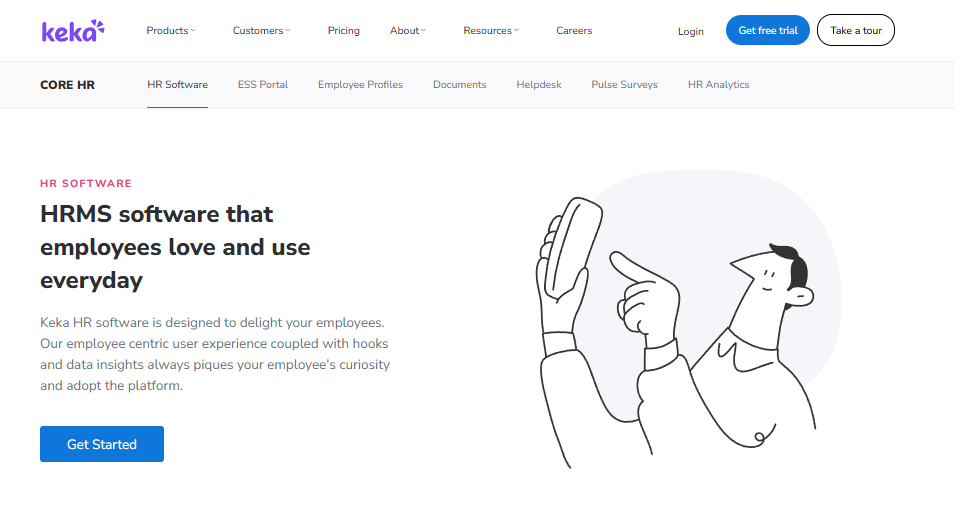
Task: Switch to the Documents tab
Action: click(x=460, y=85)
